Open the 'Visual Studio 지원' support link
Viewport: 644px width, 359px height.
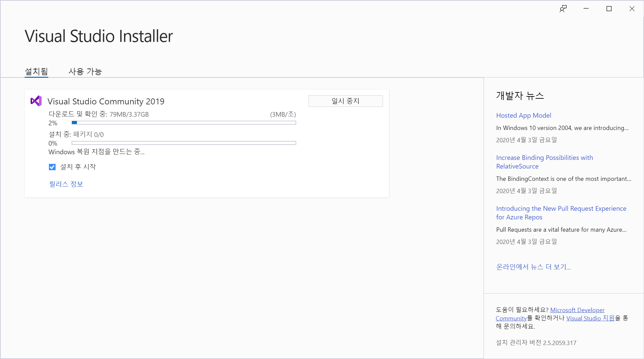pos(590,318)
